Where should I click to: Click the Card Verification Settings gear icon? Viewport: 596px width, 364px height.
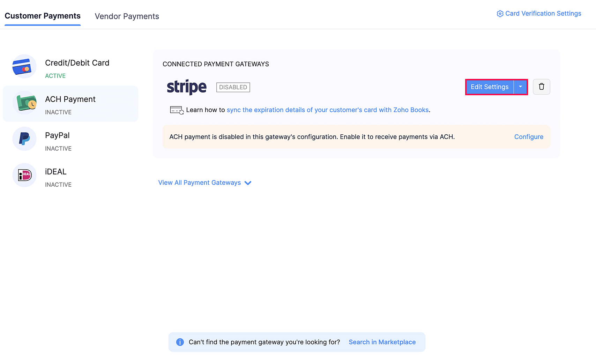500,14
